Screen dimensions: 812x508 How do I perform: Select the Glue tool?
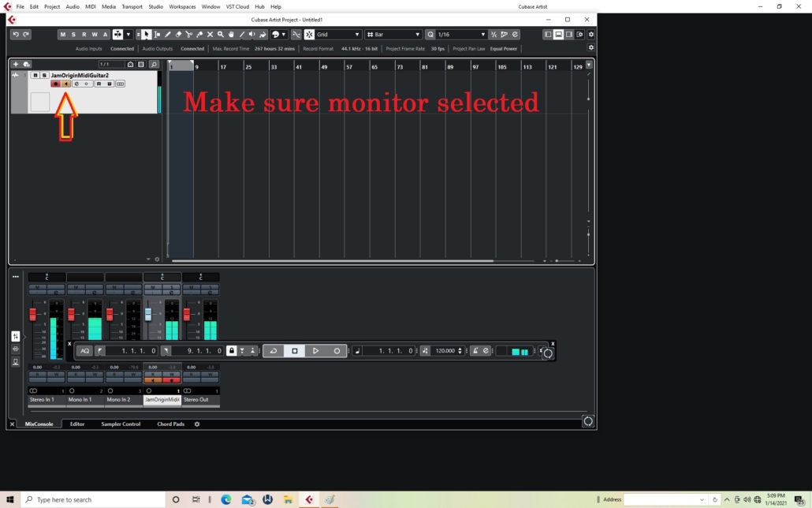tap(199, 34)
